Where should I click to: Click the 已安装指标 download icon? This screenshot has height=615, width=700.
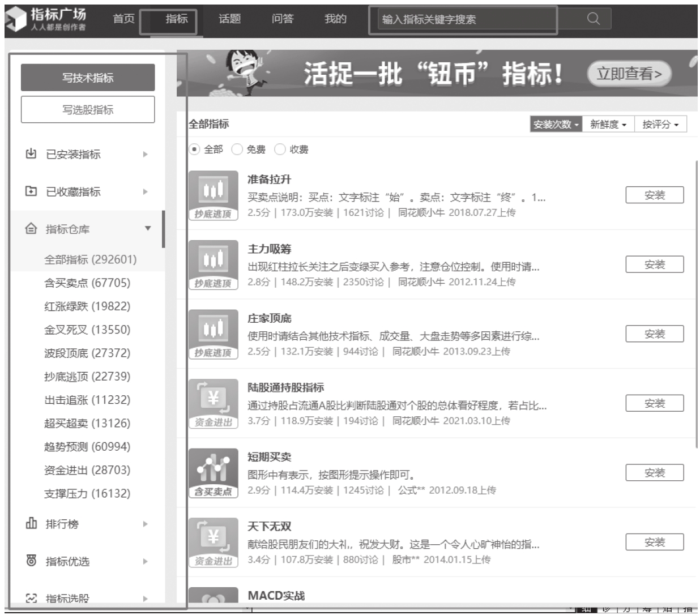pyautogui.click(x=32, y=153)
